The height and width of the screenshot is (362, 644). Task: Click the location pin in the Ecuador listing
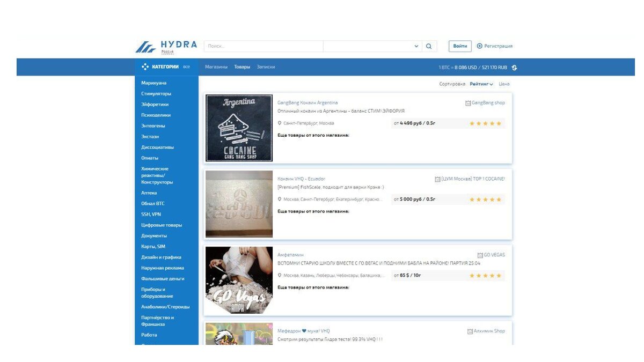(x=280, y=200)
